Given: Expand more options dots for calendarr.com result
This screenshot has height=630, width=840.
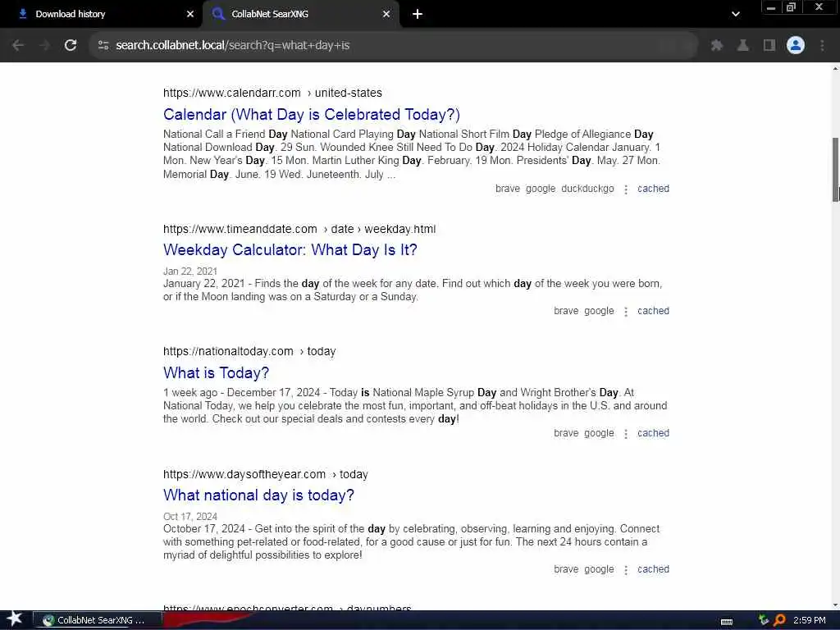Looking at the screenshot, I should [x=626, y=189].
